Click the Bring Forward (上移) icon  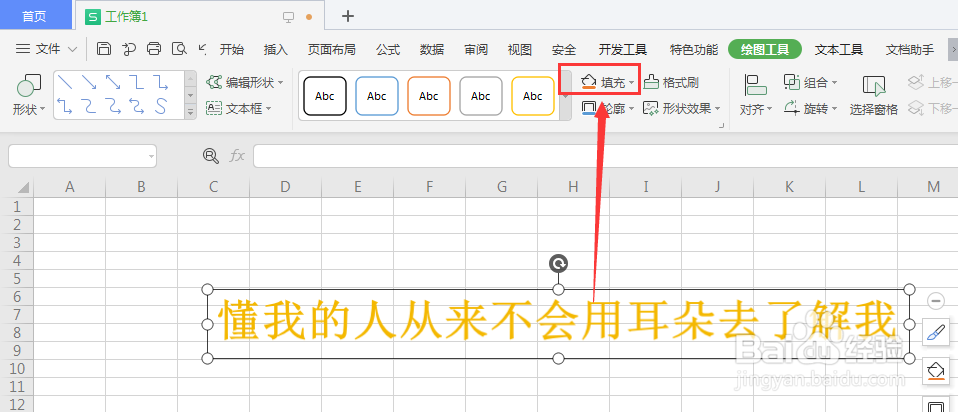[916, 82]
